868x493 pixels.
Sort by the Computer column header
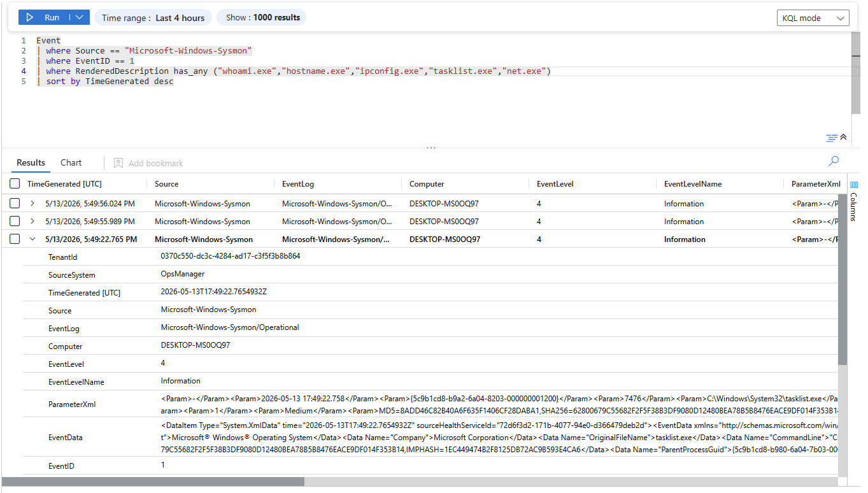click(x=427, y=184)
